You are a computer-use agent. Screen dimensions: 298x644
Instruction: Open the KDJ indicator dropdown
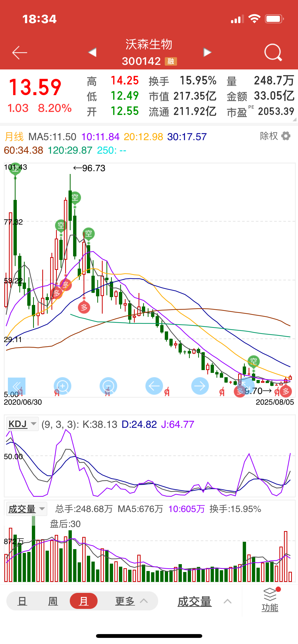coord(22,424)
